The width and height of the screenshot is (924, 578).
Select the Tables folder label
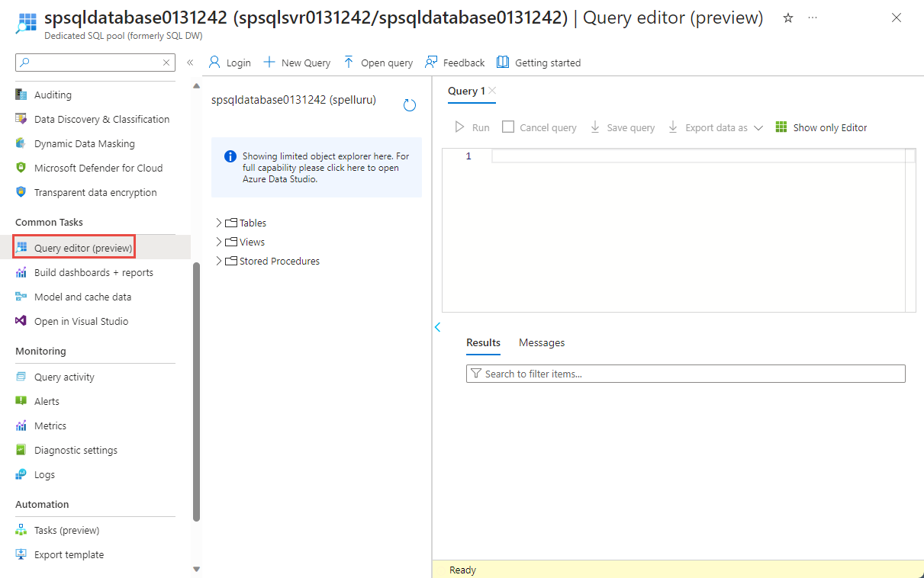[x=253, y=223]
